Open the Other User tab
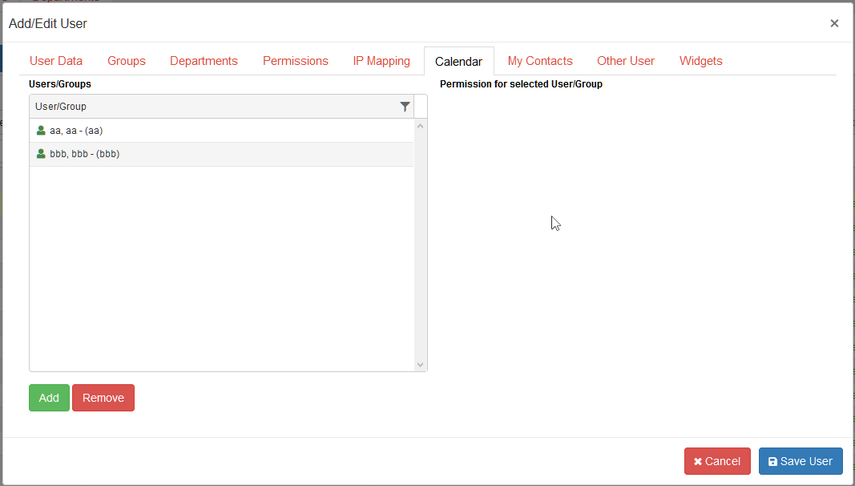855x486 pixels. pos(625,61)
